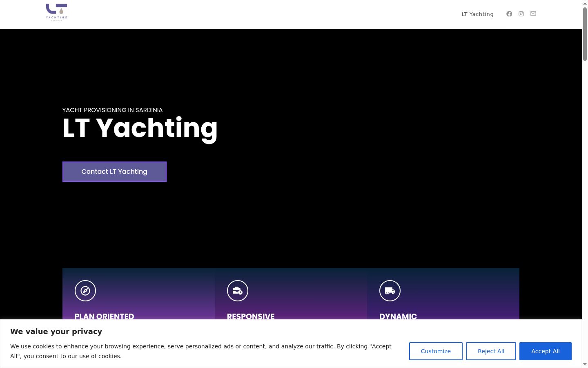Screen dimensions: 588x368
Task: Click the LT Yachting logo
Action: 57,12
